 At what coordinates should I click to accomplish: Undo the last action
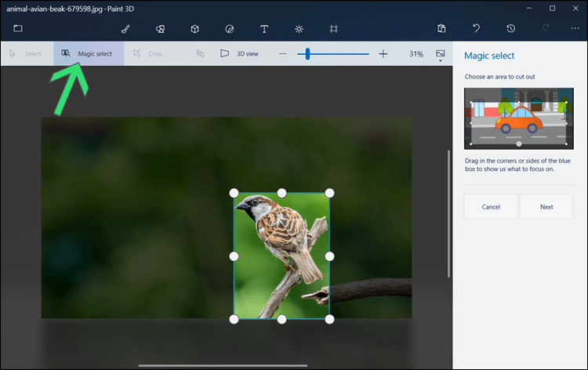[x=476, y=28]
